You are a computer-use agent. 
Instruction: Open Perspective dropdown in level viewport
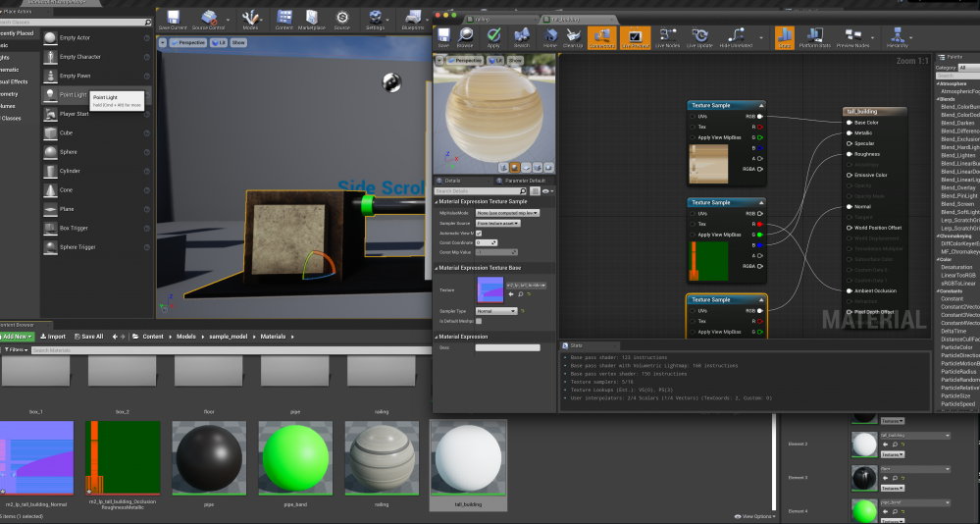tap(187, 42)
